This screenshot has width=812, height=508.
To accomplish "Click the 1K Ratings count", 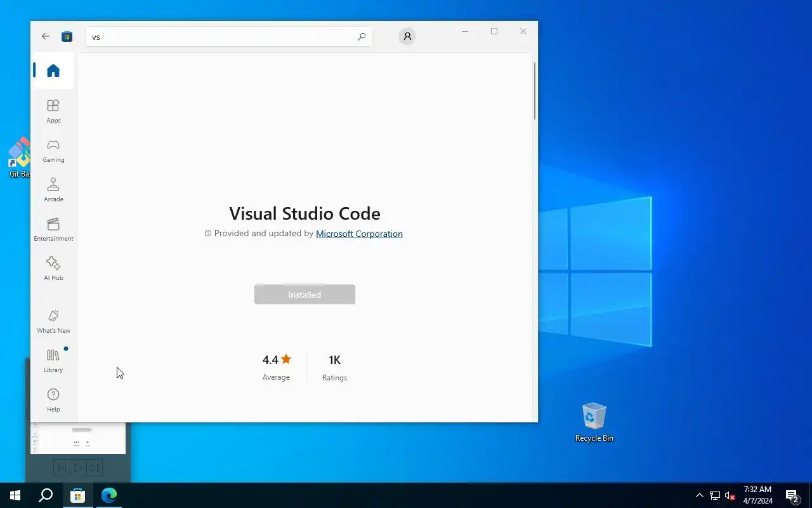I will [334, 368].
